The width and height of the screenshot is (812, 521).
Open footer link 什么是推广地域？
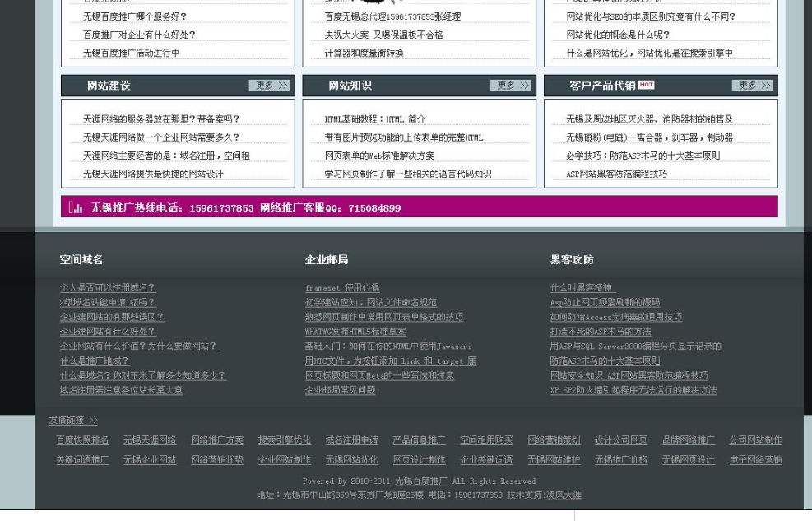(95, 361)
